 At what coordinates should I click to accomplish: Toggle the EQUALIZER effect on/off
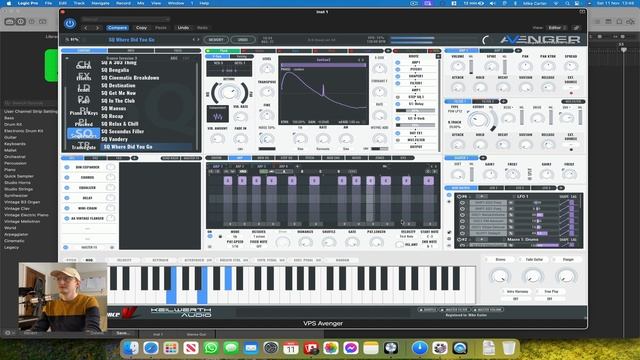(x=67, y=187)
